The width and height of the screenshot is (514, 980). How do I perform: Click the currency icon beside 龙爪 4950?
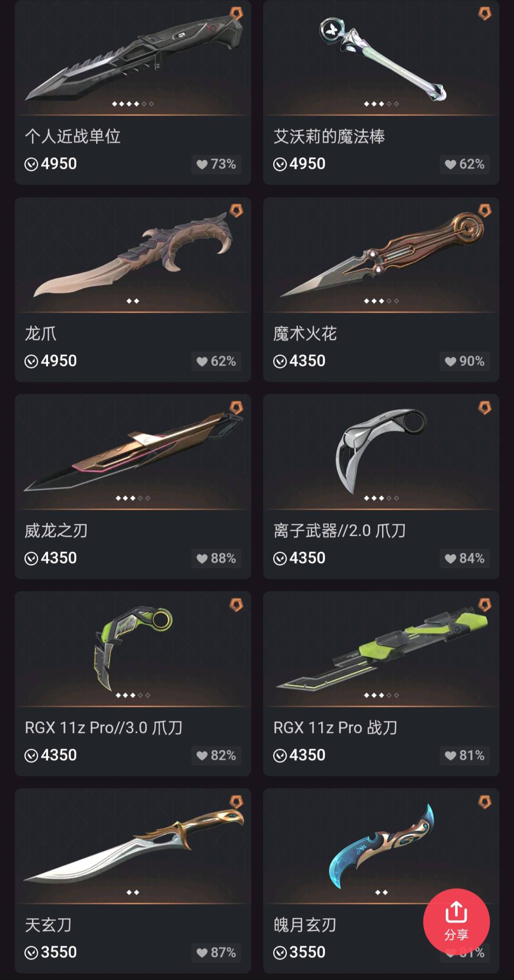coord(31,361)
